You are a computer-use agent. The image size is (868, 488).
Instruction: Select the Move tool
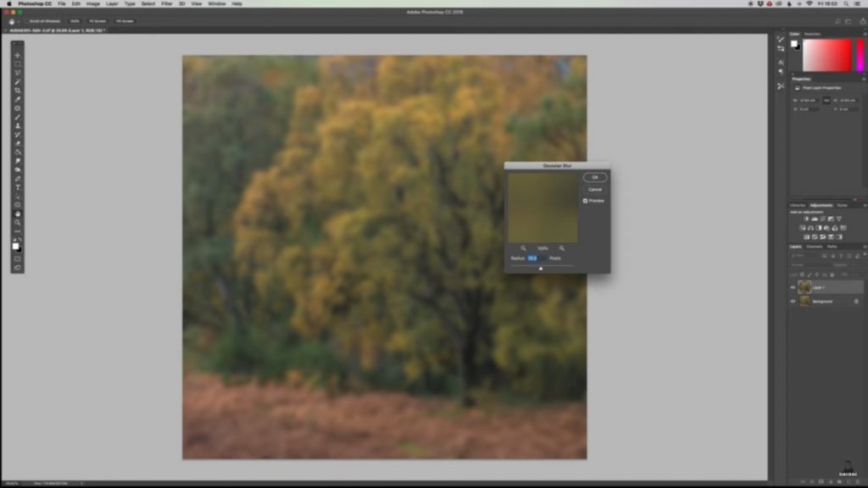click(x=16, y=54)
